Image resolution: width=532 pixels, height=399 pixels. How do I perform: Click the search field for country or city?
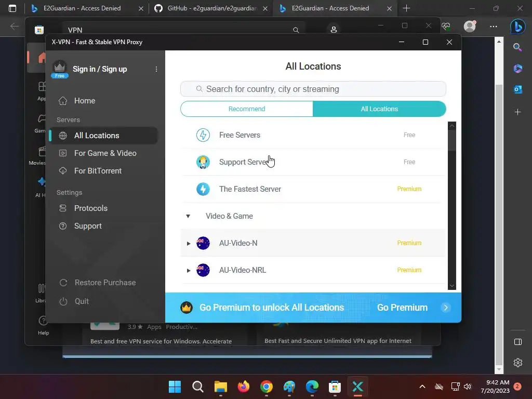[x=313, y=89]
